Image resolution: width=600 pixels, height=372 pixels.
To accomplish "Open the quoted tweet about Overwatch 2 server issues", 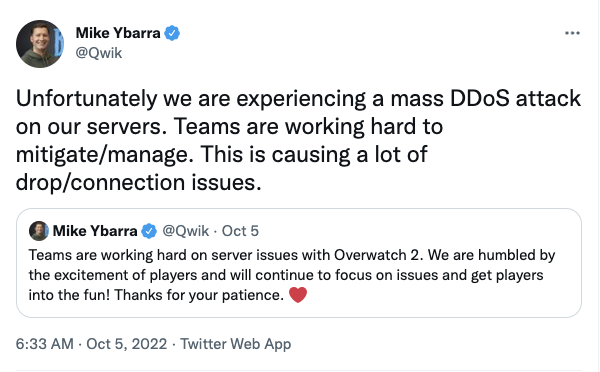I will coord(299,263).
